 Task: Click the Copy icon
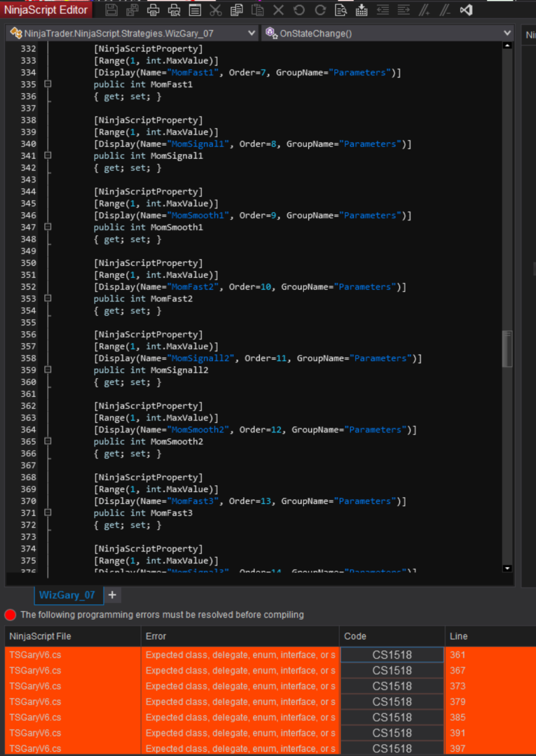[x=236, y=9]
